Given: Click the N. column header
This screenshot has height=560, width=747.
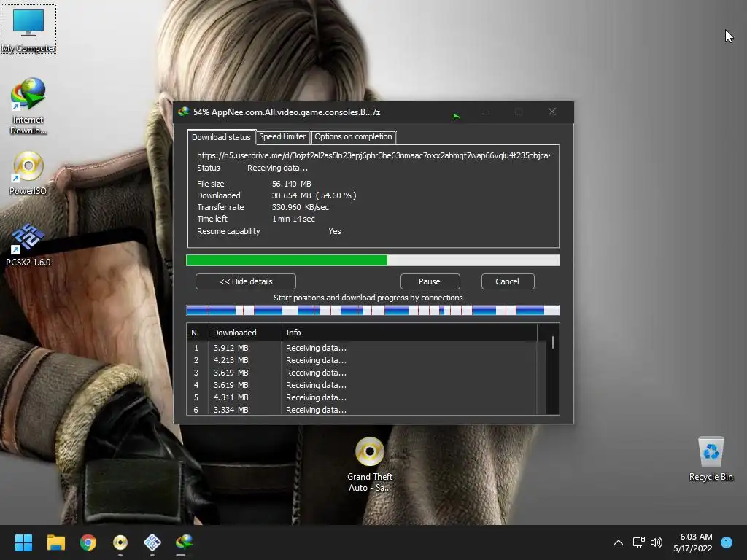Looking at the screenshot, I should point(198,332).
